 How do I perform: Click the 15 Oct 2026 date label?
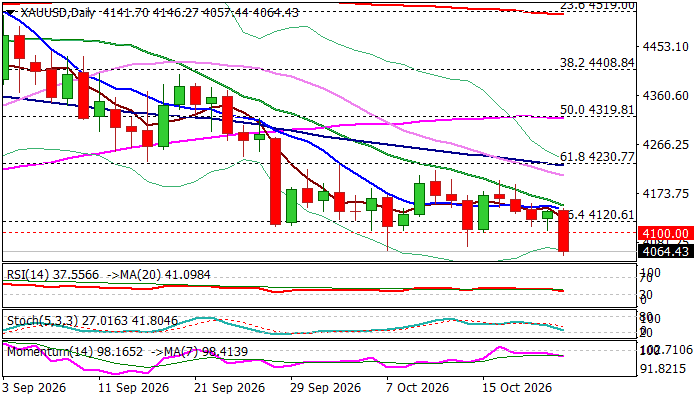click(x=517, y=388)
